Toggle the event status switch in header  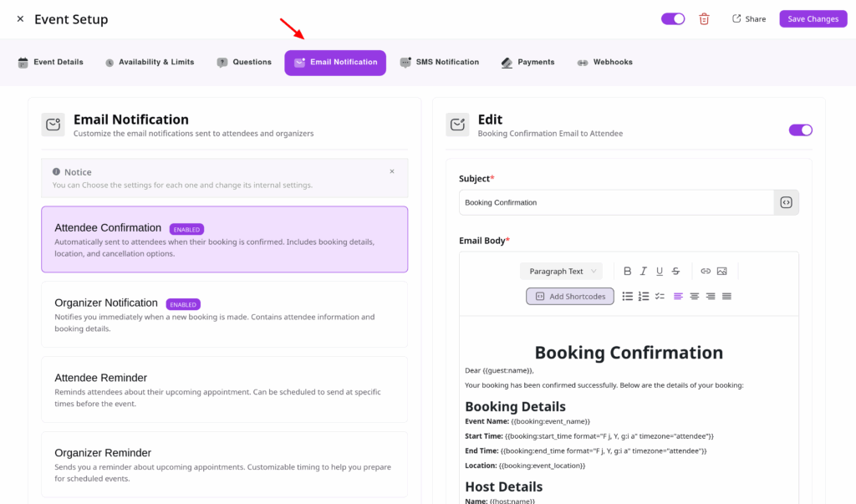coord(673,18)
